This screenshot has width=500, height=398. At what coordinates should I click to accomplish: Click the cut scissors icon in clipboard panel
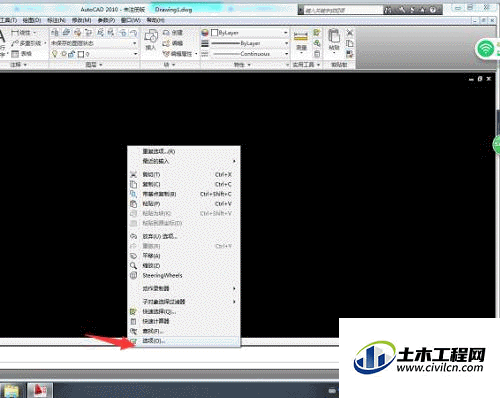pos(350,32)
